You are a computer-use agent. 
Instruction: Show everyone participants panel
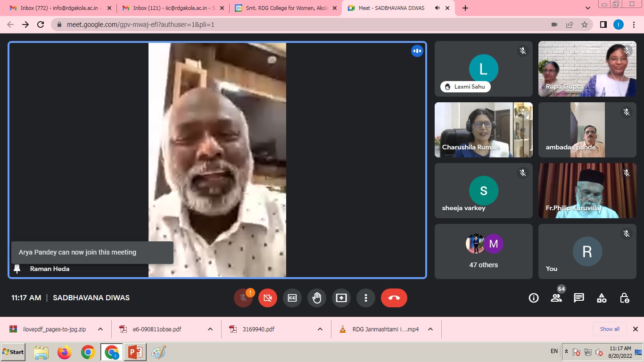pos(556,298)
